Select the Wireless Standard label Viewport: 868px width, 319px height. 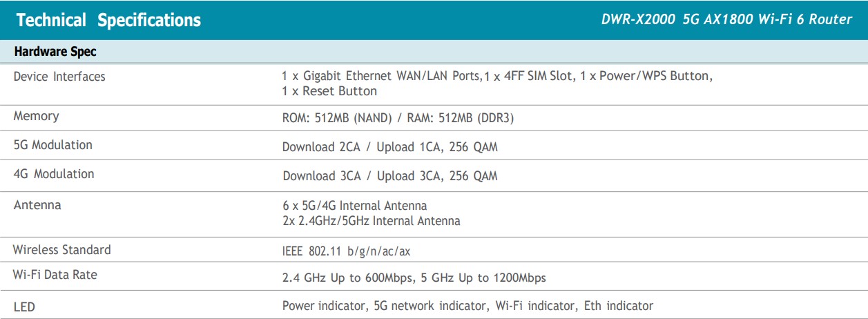[x=61, y=249]
